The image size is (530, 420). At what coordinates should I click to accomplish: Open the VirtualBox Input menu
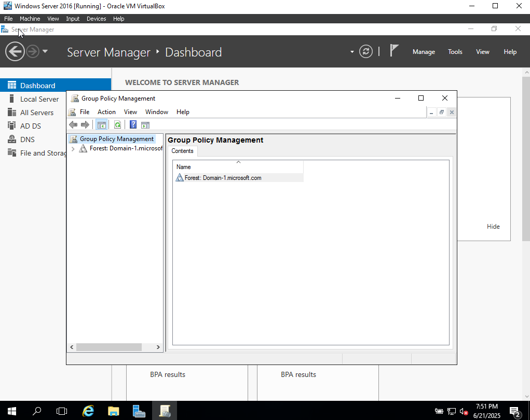pyautogui.click(x=73, y=19)
